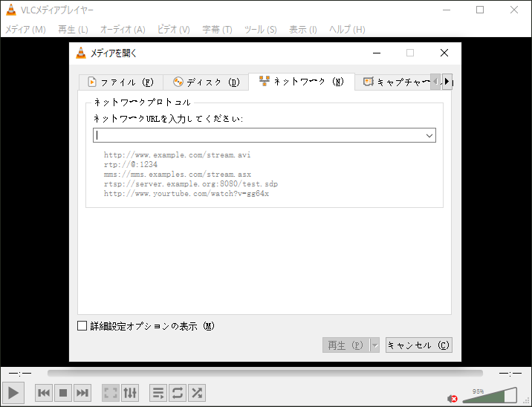This screenshot has height=407, width=532.
Task: Open the 表示 (I) menu
Action: (303, 30)
